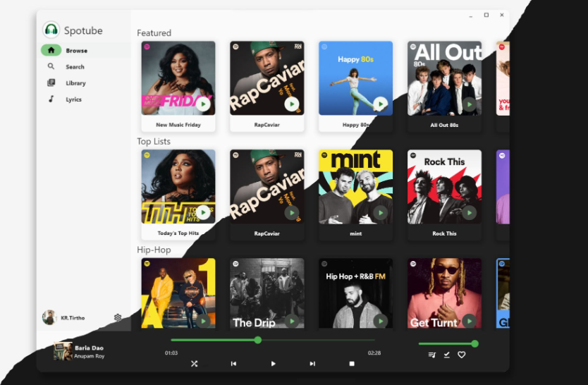Click the magnifier icon beside Search

click(51, 66)
